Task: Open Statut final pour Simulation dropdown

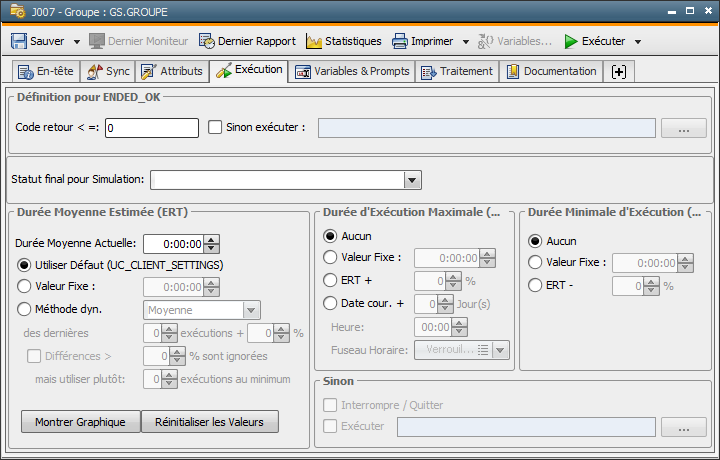Action: (x=412, y=180)
